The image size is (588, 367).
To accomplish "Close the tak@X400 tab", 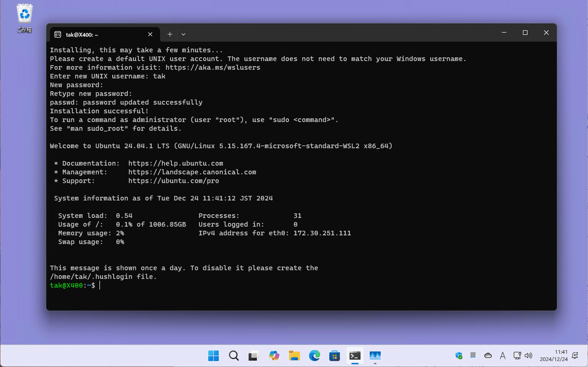I will point(150,34).
